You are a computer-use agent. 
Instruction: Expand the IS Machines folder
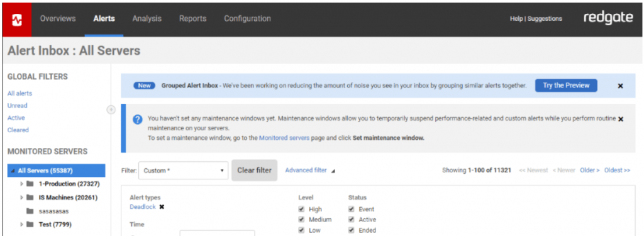[22, 198]
